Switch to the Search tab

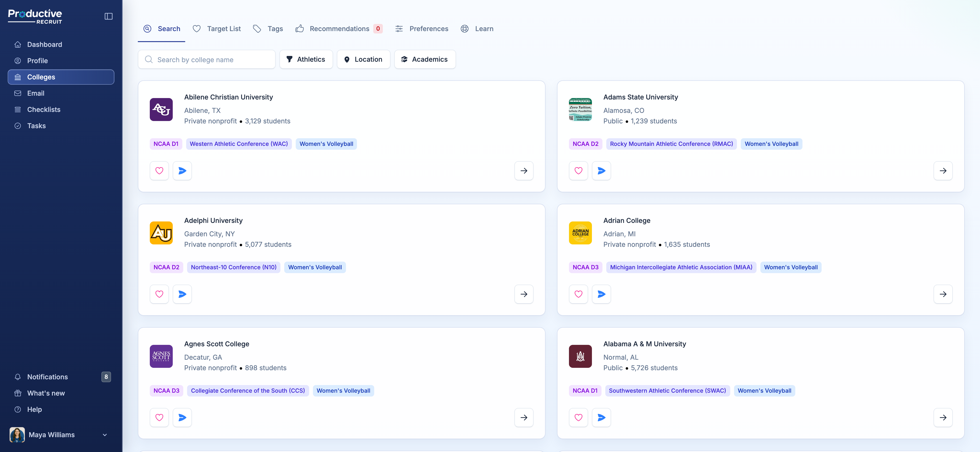point(162,29)
